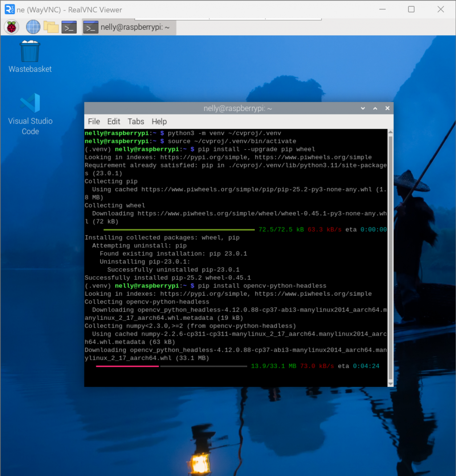This screenshot has width=456, height=476.
Task: Open the file manager folder icon
Action: click(51, 27)
